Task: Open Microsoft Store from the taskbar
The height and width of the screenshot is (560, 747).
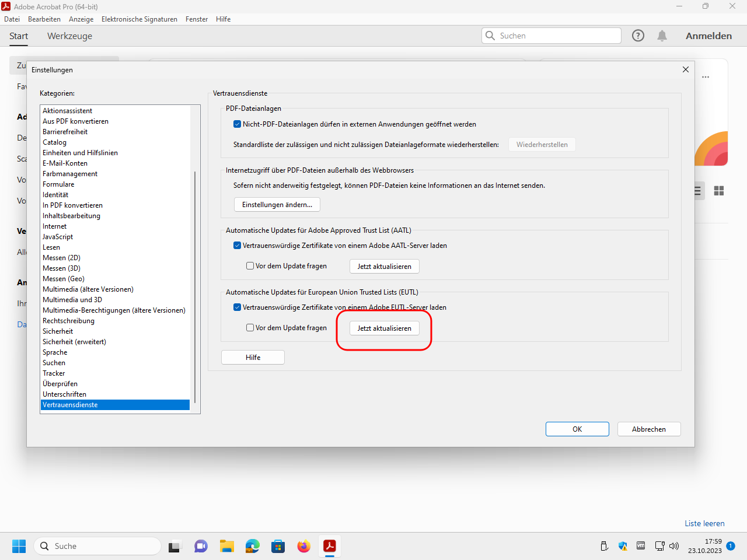Action: click(x=278, y=546)
